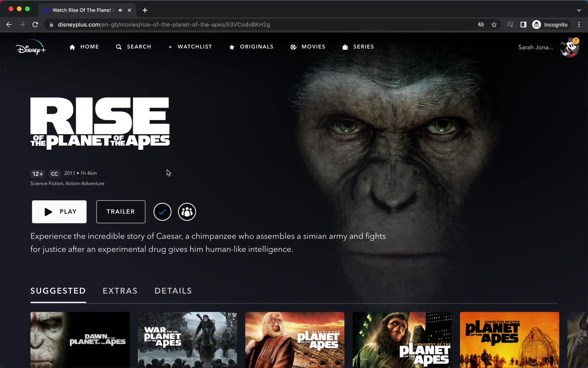Click the 12+ age rating badge
The width and height of the screenshot is (588, 368).
coord(38,174)
